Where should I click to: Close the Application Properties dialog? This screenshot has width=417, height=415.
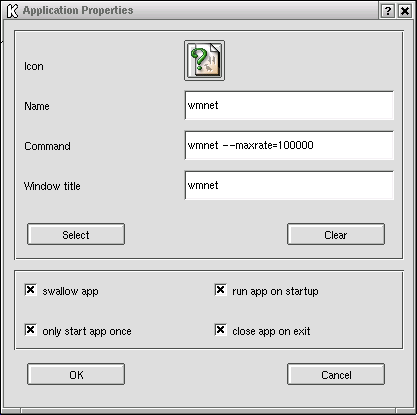[x=405, y=11]
